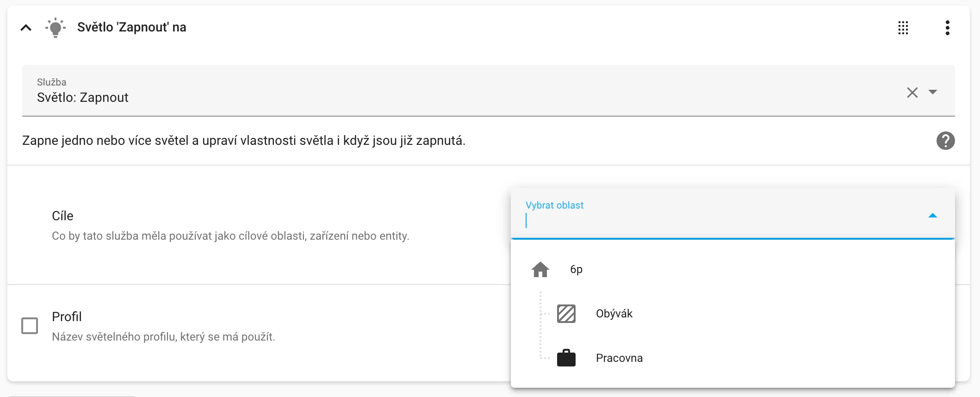This screenshot has height=397, width=980.
Task: Click the drag handle grid icon
Action: tap(903, 28)
